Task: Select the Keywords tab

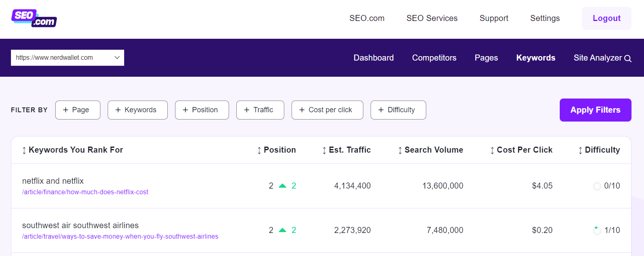Action: pos(536,58)
